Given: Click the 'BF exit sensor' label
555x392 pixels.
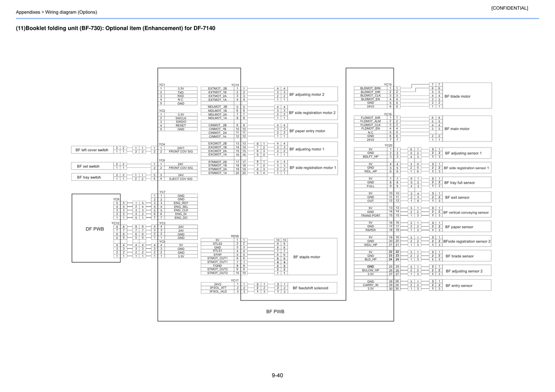Looking at the screenshot, I should (x=458, y=197).
